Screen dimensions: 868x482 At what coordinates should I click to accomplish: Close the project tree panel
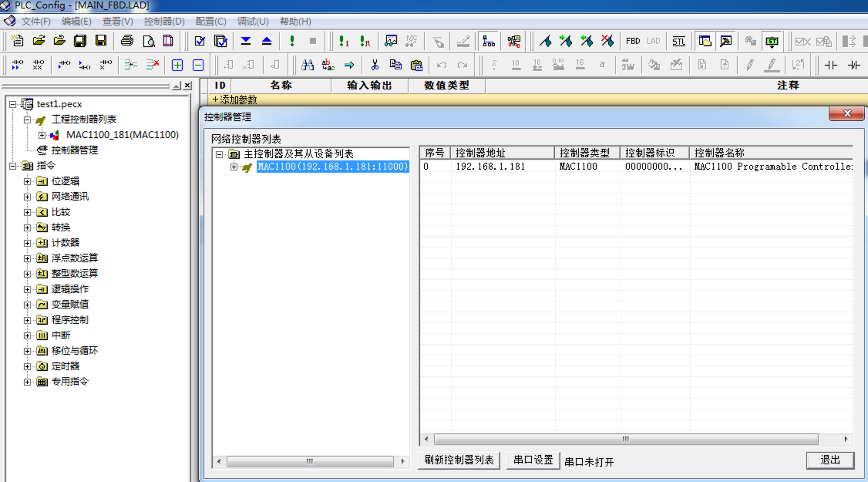[x=188, y=86]
